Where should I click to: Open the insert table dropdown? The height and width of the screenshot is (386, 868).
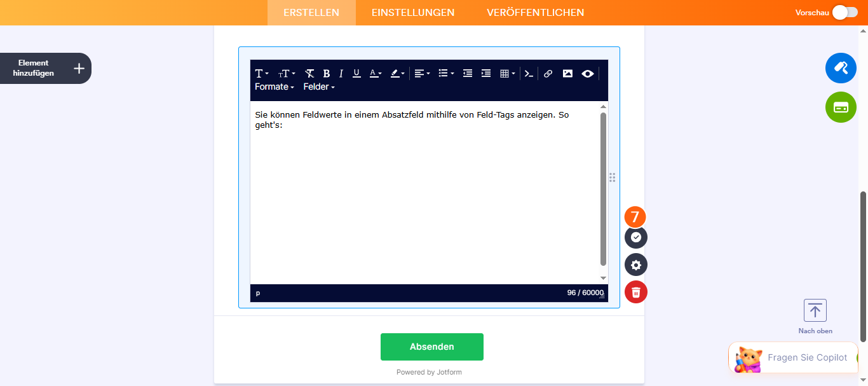[x=508, y=74]
